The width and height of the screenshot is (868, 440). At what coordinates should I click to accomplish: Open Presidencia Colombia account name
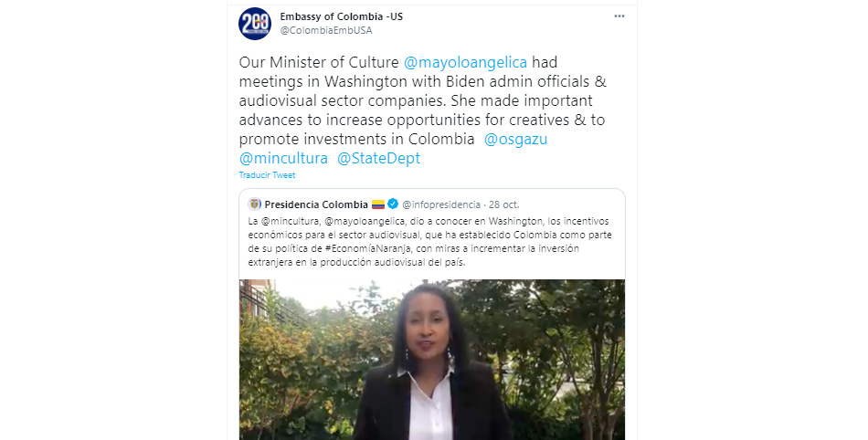click(316, 204)
